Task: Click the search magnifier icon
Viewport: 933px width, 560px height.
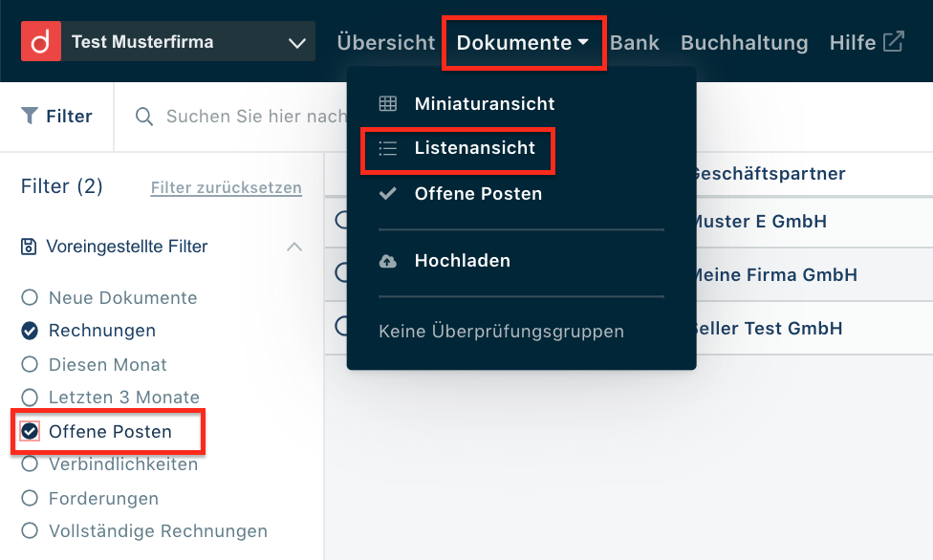Action: [x=143, y=116]
